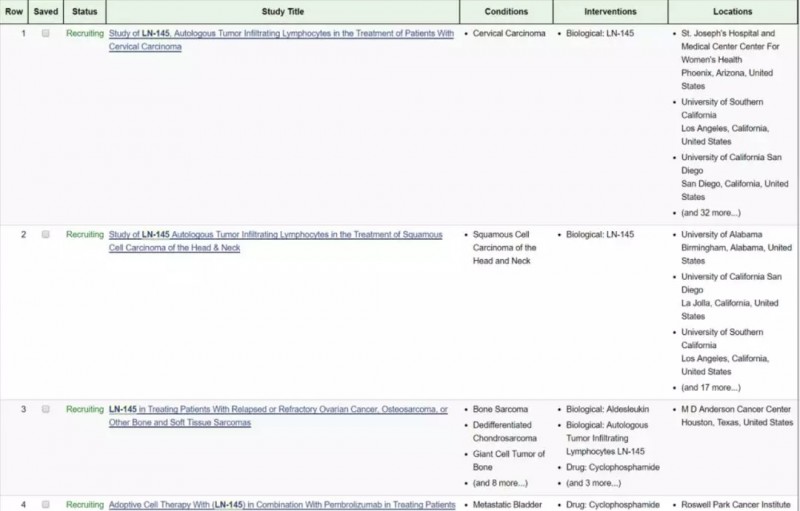Check the Saved box for row 2
This screenshot has height=511, width=800.
click(x=45, y=235)
